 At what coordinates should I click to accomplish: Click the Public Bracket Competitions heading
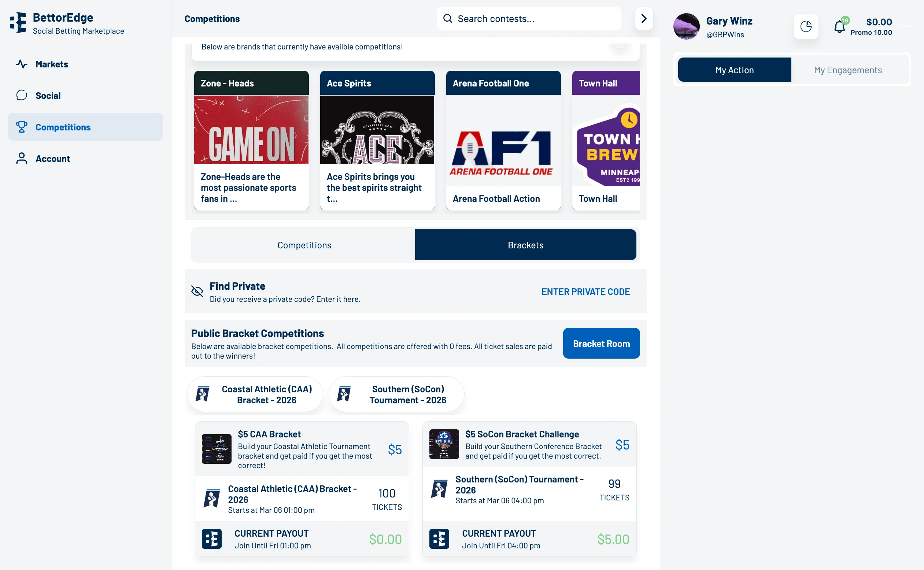pos(257,333)
